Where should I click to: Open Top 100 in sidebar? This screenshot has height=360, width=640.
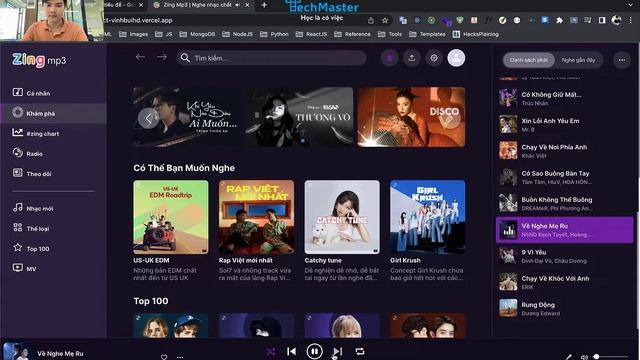[x=31, y=248]
